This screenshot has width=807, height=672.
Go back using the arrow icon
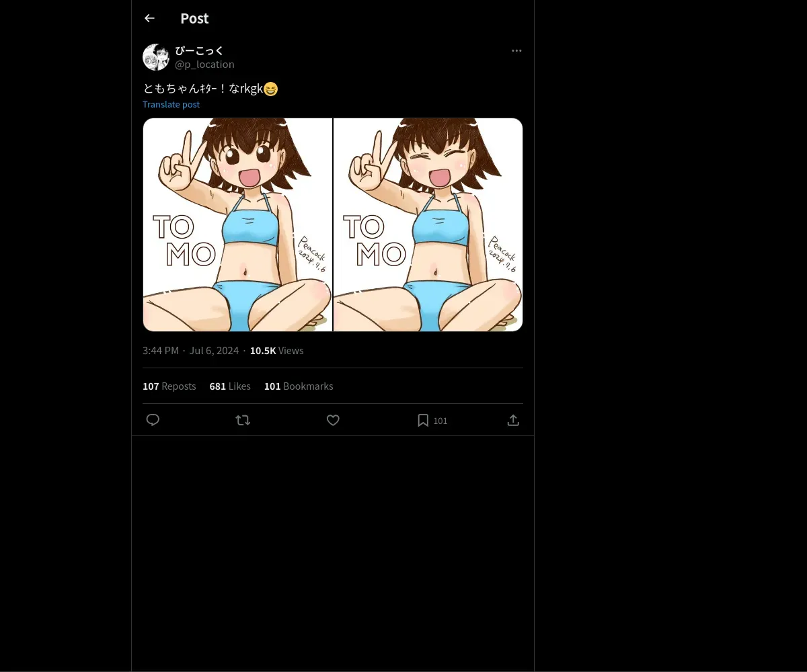tap(149, 18)
